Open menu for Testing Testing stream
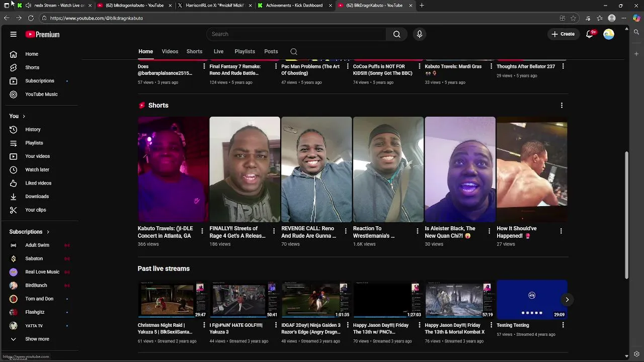Screen dimensions: 644x362 563,325
